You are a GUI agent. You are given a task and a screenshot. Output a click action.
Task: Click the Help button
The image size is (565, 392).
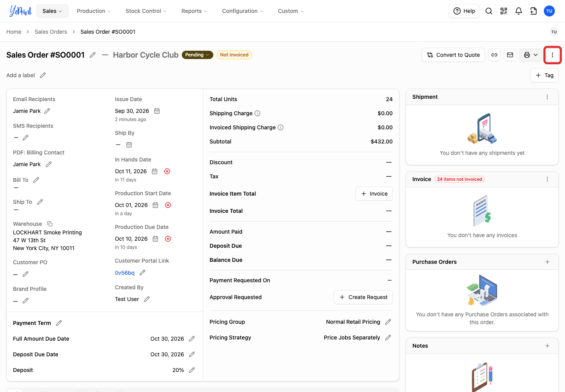tap(464, 11)
